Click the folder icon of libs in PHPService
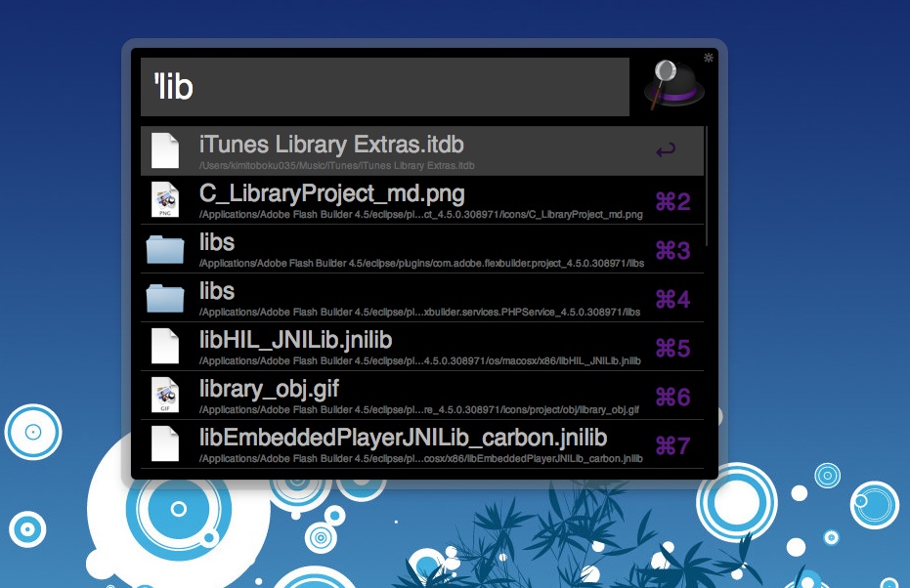This screenshot has width=910, height=588. point(165,298)
